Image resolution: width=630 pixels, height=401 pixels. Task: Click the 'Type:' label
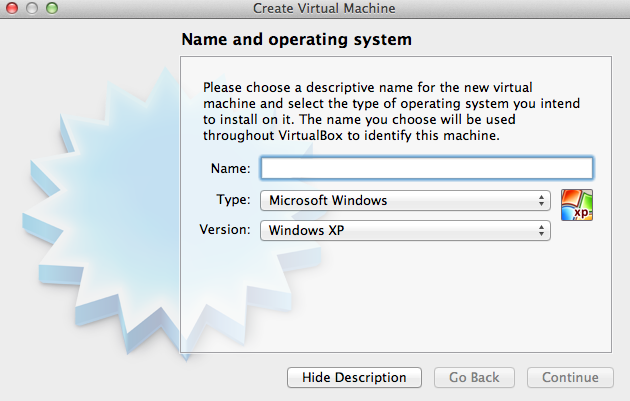(233, 200)
